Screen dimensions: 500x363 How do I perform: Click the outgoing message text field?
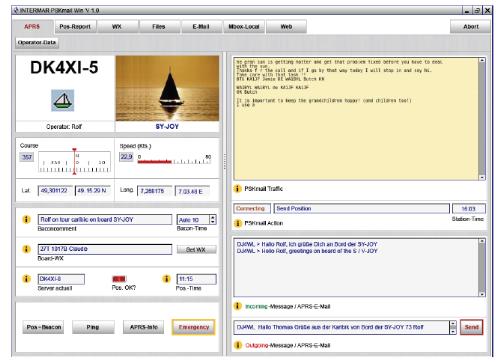(x=342, y=327)
